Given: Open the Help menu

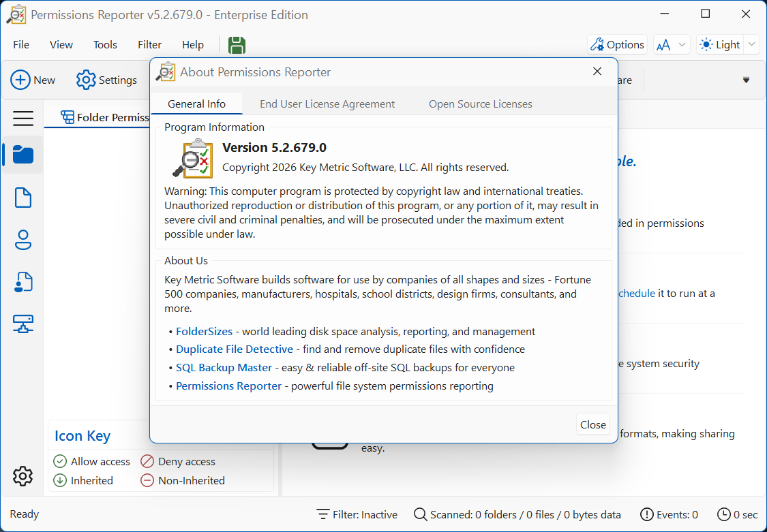Looking at the screenshot, I should pos(193,45).
